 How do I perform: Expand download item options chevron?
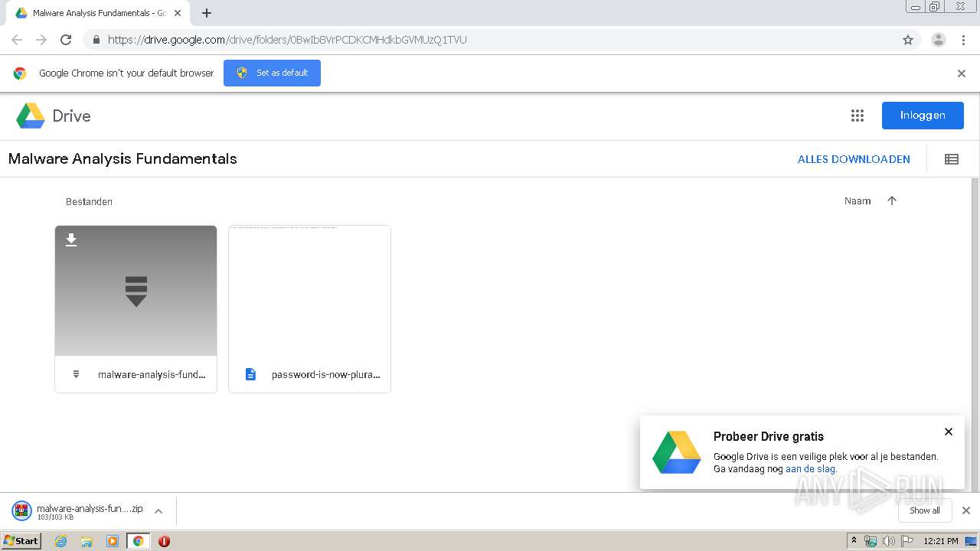pyautogui.click(x=158, y=511)
